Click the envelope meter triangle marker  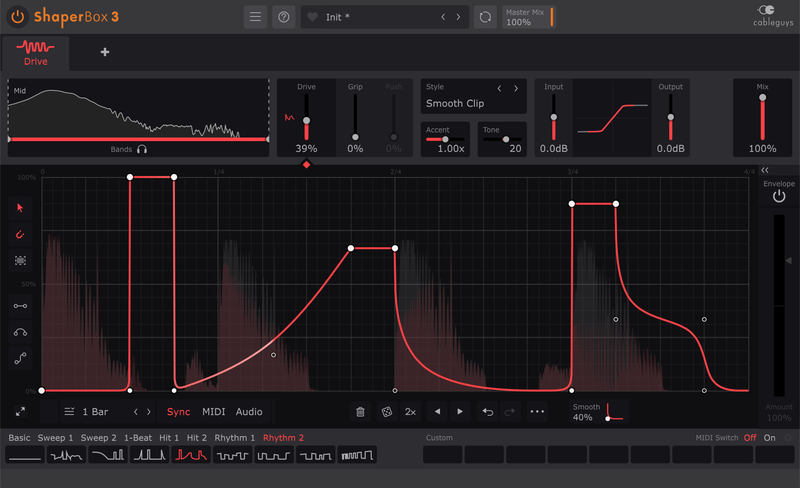tap(788, 260)
